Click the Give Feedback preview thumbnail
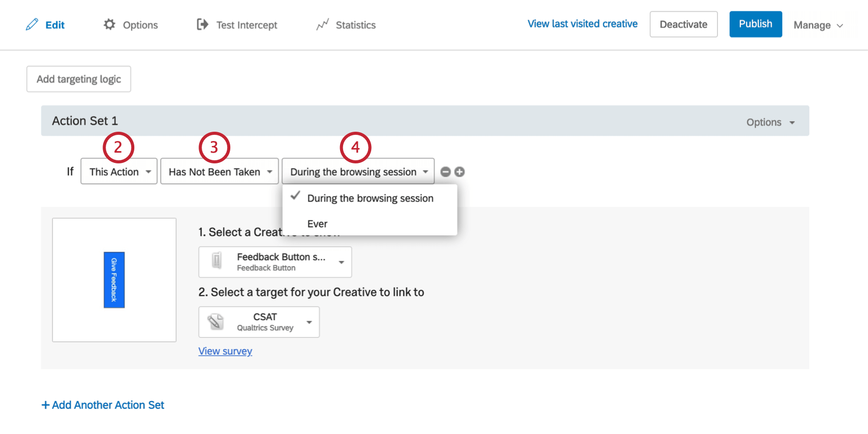Screen dimensions: 868x434 point(114,280)
